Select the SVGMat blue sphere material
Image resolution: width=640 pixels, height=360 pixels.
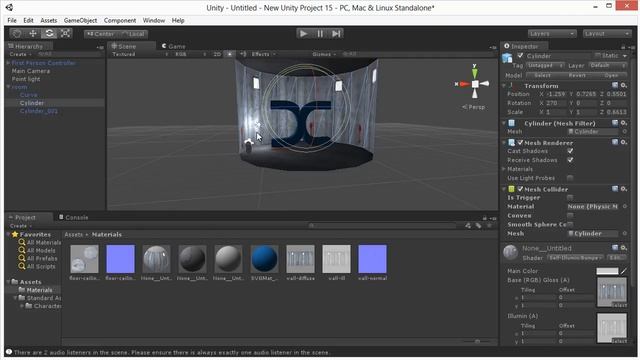(x=264, y=259)
